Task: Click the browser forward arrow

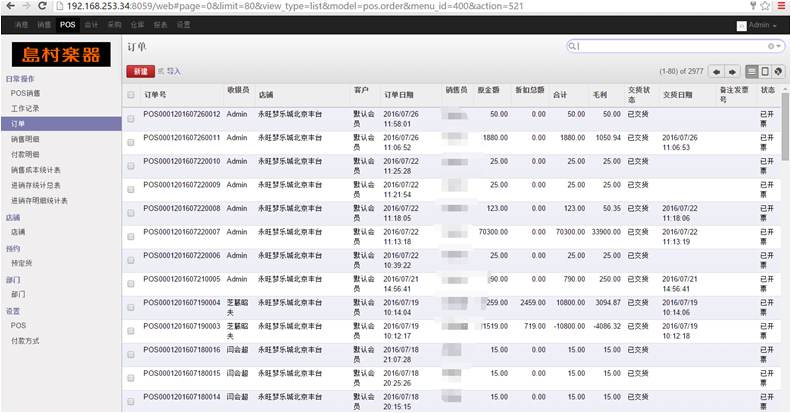Action: click(x=26, y=6)
